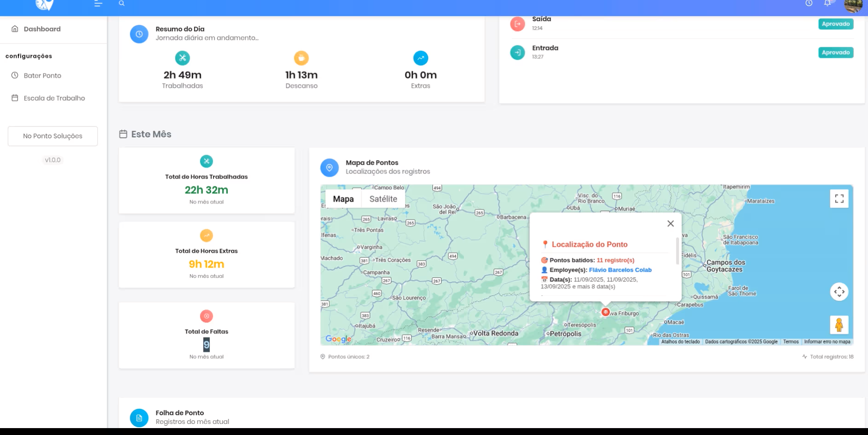The image size is (868, 435).
Task: Click Aprovado badge on Entrada row
Action: pos(836,52)
